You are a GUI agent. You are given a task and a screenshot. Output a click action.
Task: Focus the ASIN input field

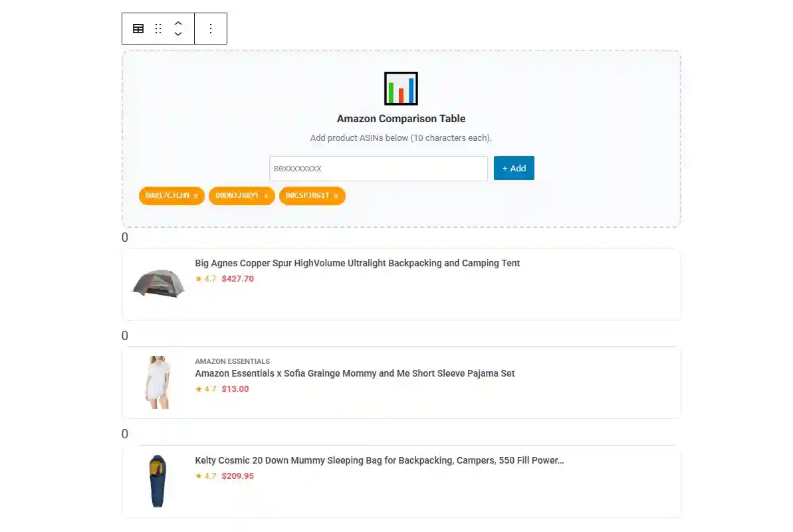tap(378, 169)
